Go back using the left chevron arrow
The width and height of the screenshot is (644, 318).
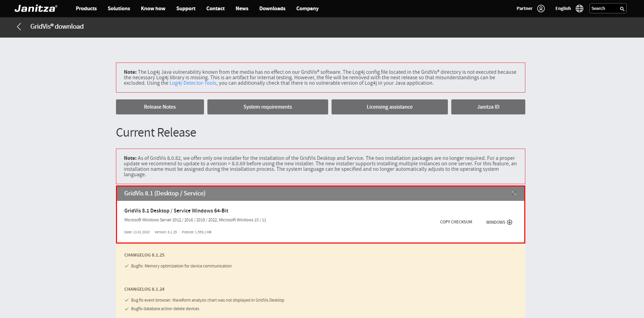pos(19,27)
